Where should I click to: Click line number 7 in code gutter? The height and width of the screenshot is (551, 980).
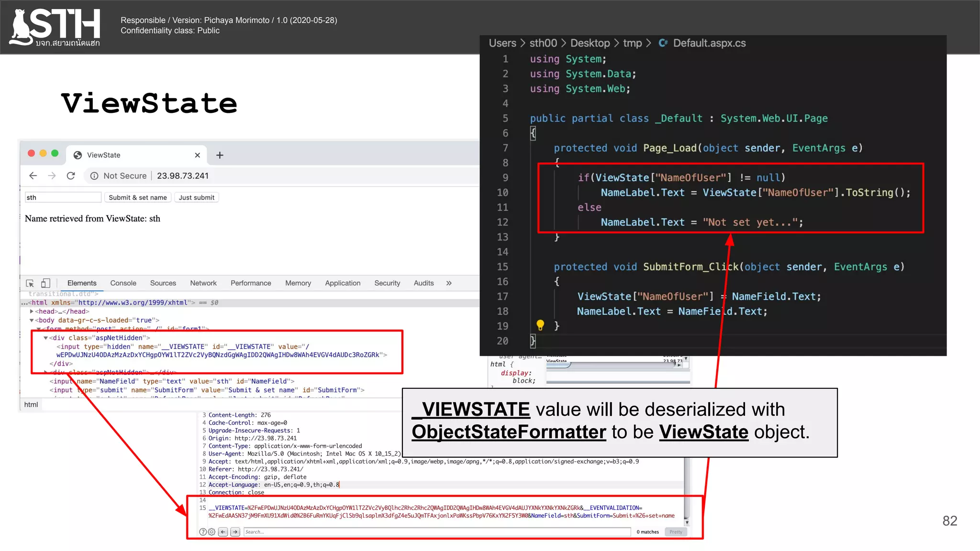505,148
